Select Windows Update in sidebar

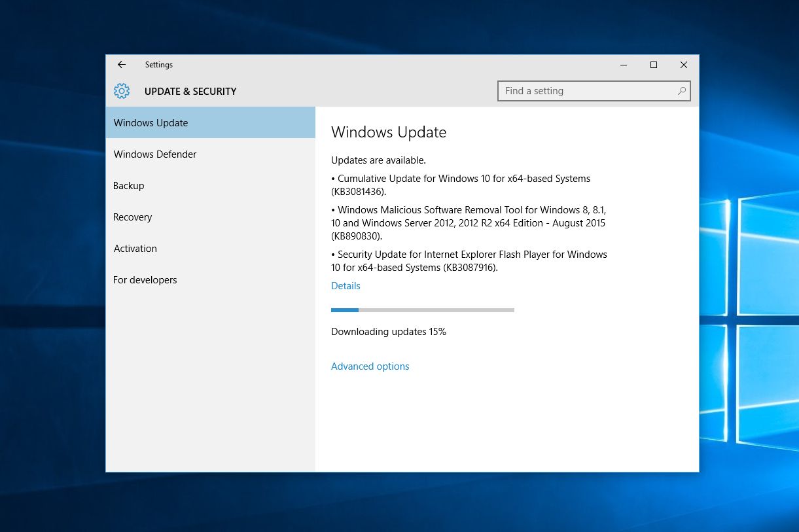(211, 122)
